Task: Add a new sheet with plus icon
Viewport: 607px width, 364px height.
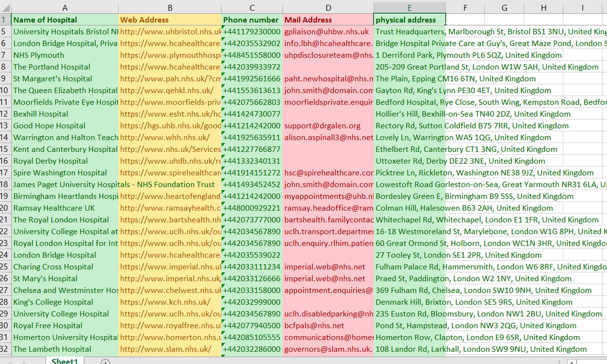Action: tap(106, 361)
